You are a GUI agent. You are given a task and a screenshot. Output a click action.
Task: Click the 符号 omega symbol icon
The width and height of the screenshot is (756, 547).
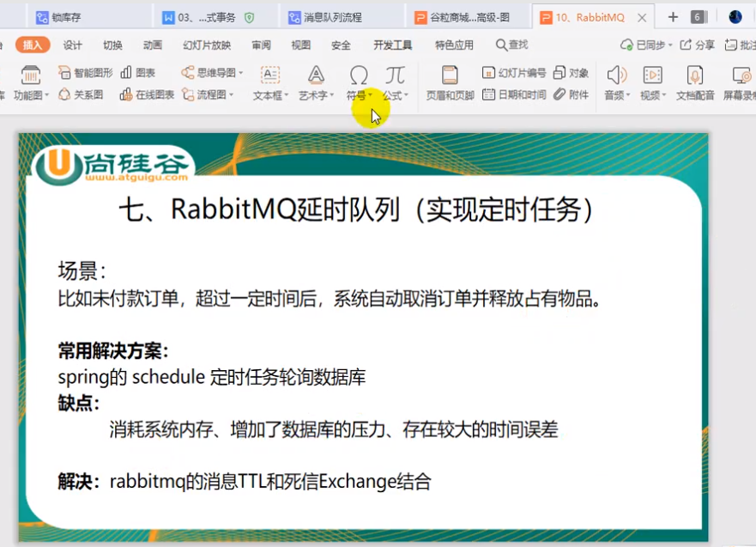(x=359, y=76)
